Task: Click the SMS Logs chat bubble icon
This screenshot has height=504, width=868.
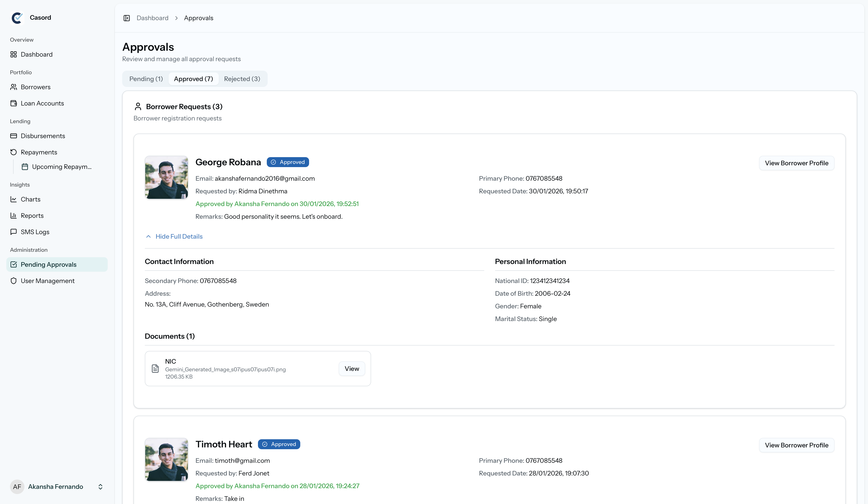Action: 13,232
